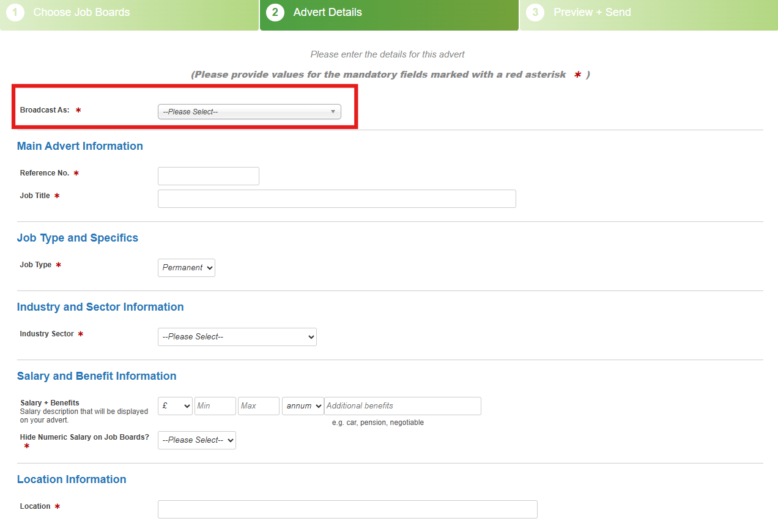Click the Main Advert Information heading
This screenshot has height=532, width=778.
(x=80, y=146)
